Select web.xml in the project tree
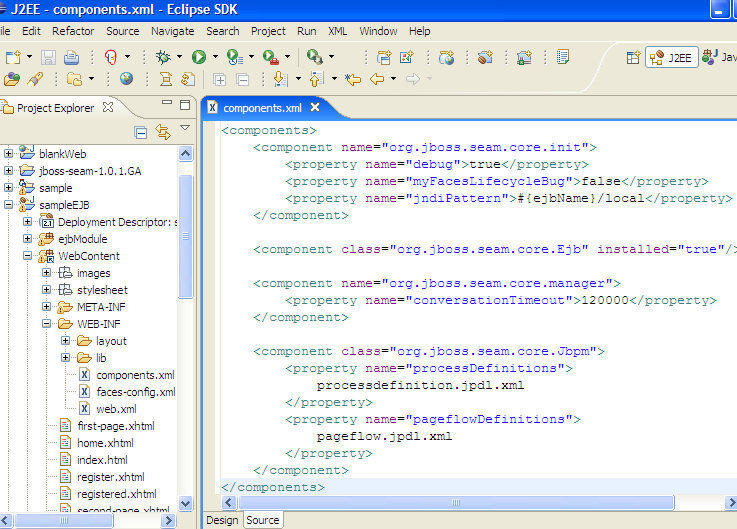 point(116,409)
